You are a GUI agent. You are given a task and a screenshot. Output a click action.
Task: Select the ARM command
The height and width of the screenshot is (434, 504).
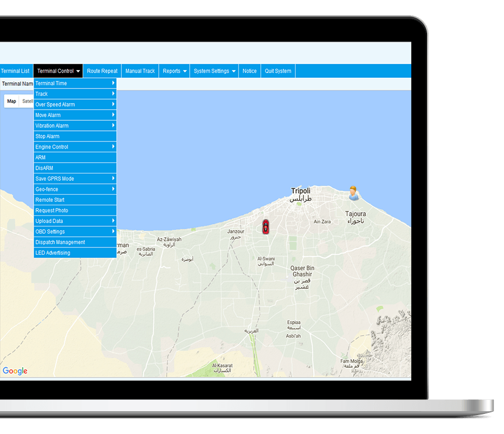coord(75,157)
